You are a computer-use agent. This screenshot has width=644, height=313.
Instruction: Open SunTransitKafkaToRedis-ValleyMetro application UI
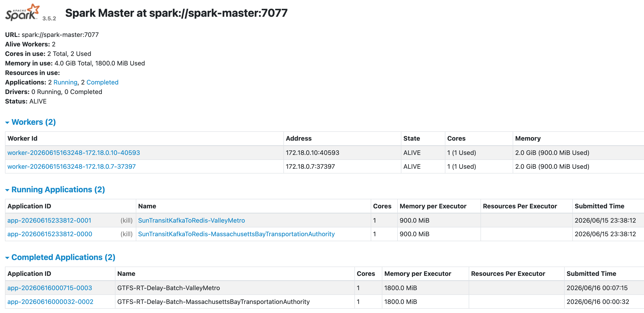tap(192, 220)
